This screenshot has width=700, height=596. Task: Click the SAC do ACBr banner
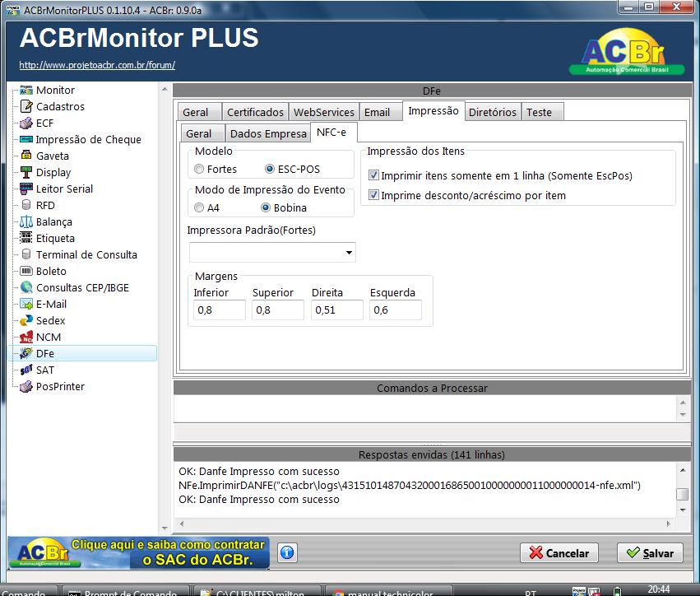click(x=138, y=552)
